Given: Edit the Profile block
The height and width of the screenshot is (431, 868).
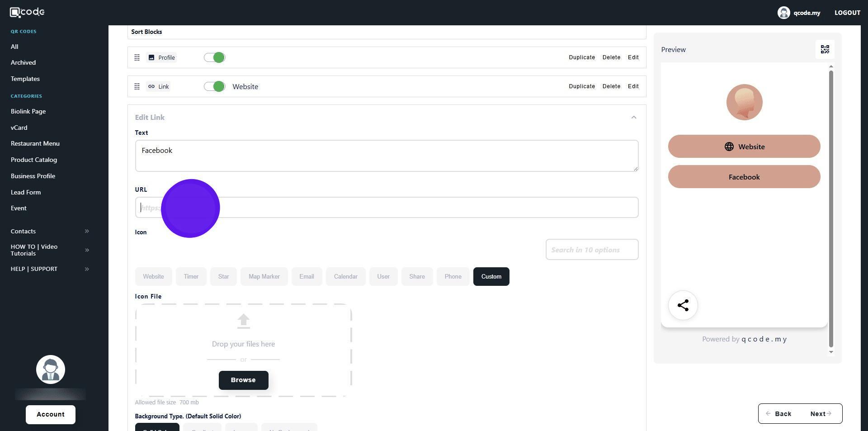Looking at the screenshot, I should click(x=633, y=57).
